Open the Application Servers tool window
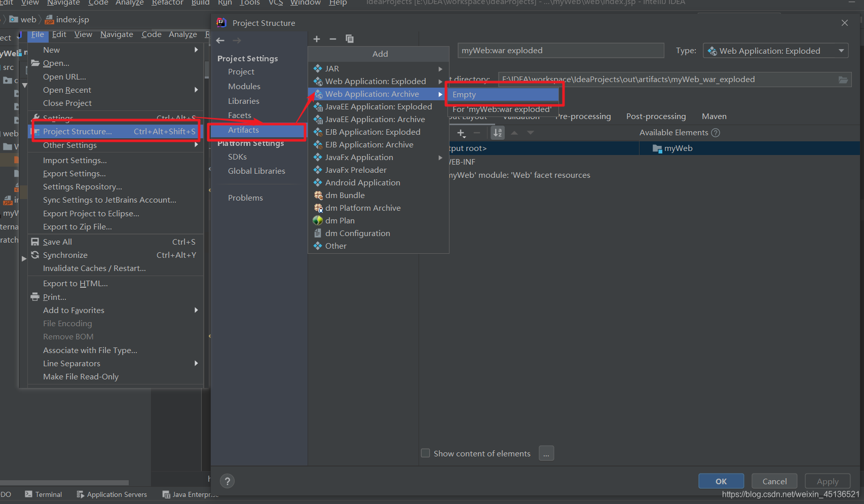This screenshot has height=504, width=864. tap(111, 494)
